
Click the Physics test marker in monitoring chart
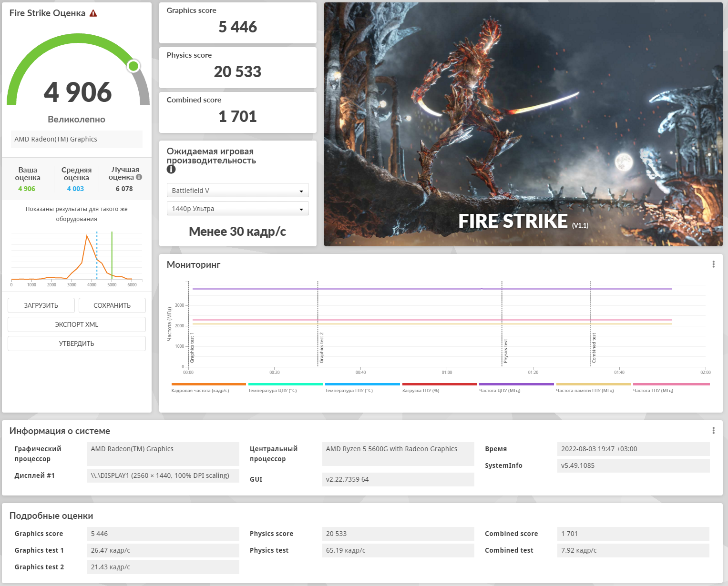pyautogui.click(x=505, y=351)
